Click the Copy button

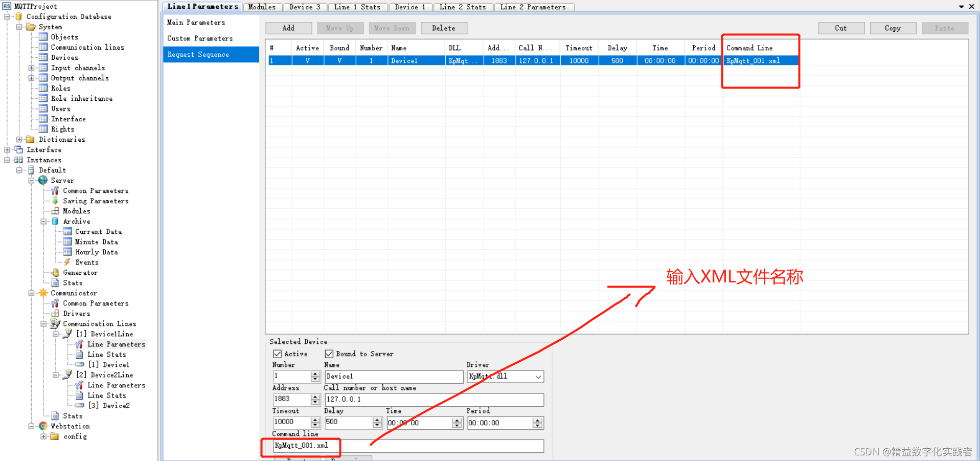click(x=893, y=28)
